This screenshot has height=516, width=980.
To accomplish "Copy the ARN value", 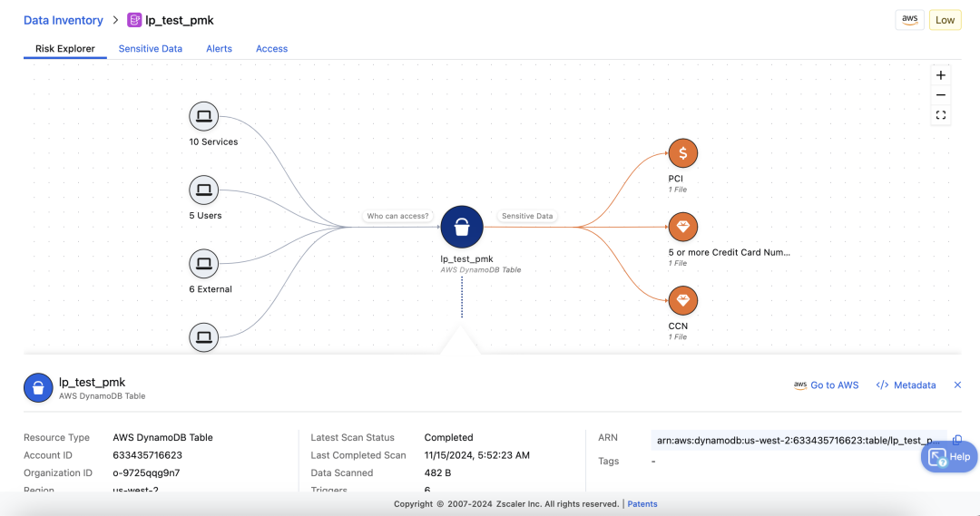I will point(957,440).
